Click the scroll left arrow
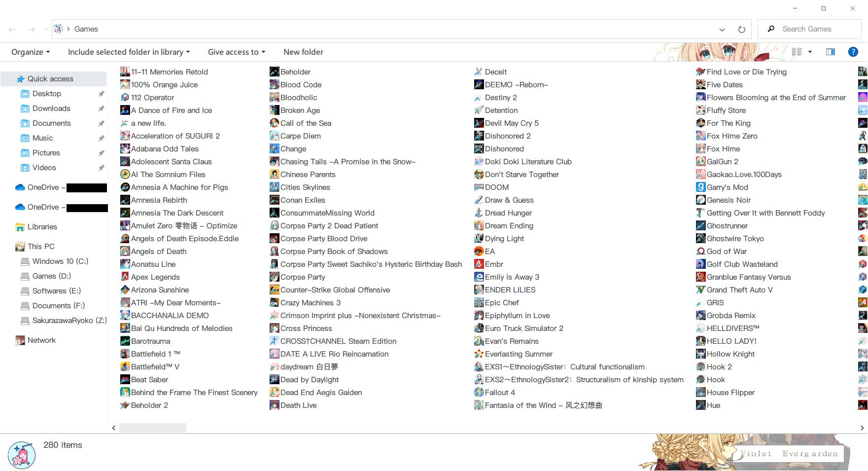Viewport: 868px width, 471px height. point(114,428)
